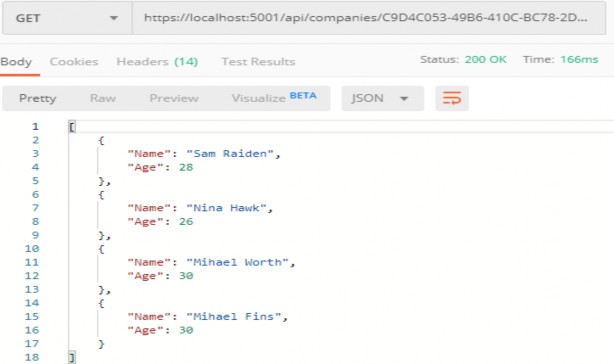
Task: Click the "Name" key on line 11
Action: click(149, 262)
